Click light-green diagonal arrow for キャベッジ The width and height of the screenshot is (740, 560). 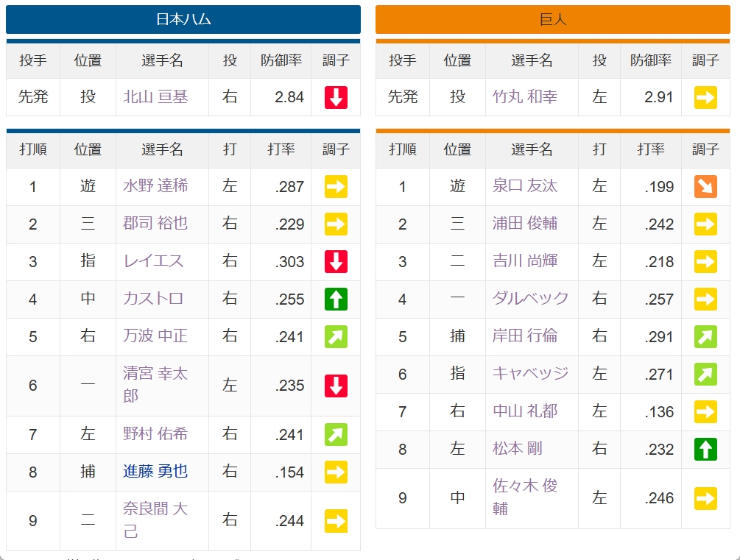tap(705, 374)
